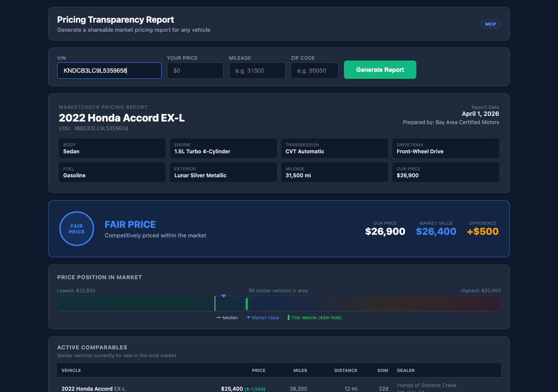Click the VIN text under vehicle title
This screenshot has width=558, height=392.
point(93,128)
